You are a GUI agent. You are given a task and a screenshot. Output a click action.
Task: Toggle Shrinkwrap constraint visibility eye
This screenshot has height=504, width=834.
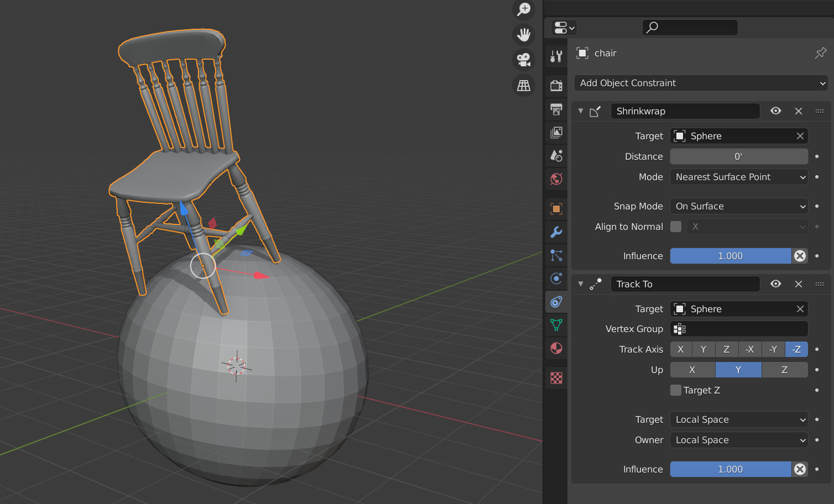(775, 111)
